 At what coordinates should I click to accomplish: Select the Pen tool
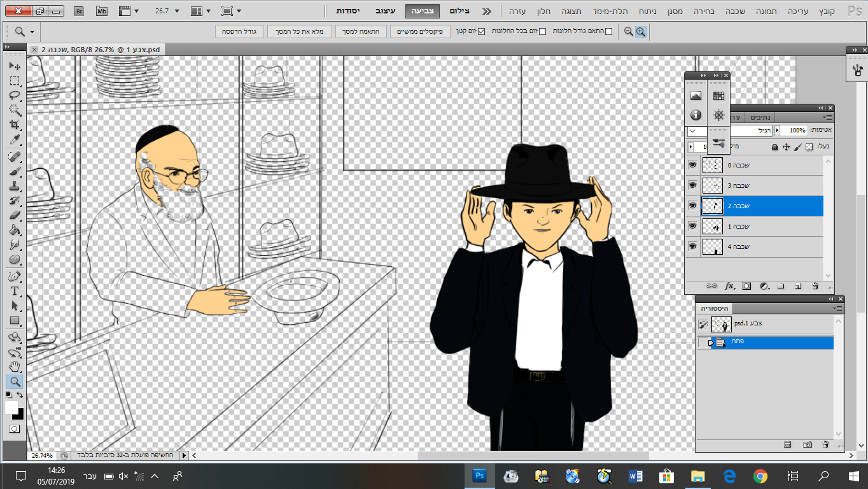[x=15, y=276]
